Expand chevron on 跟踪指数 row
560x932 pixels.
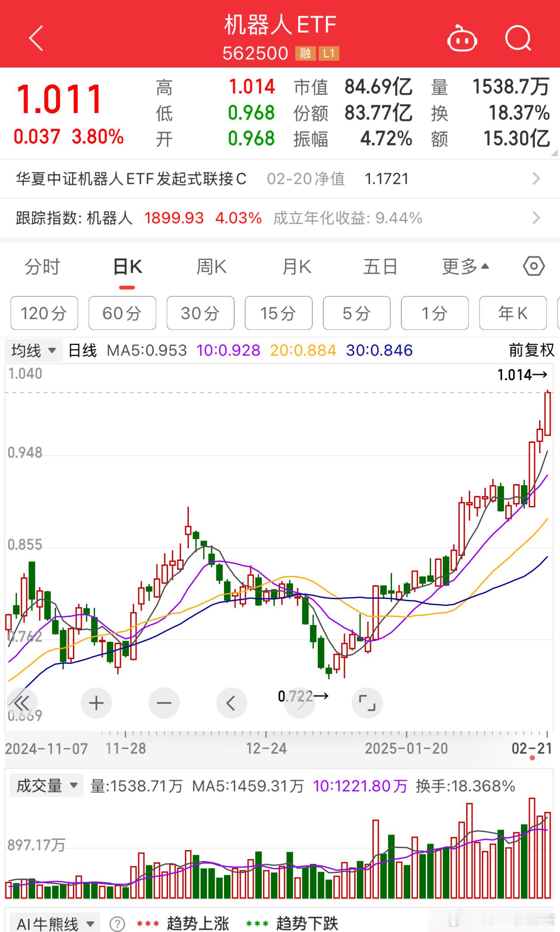536,218
